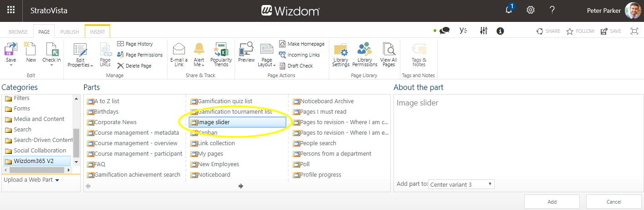Click the Preview page icon
Screen dimensions: 644x210
246,49
